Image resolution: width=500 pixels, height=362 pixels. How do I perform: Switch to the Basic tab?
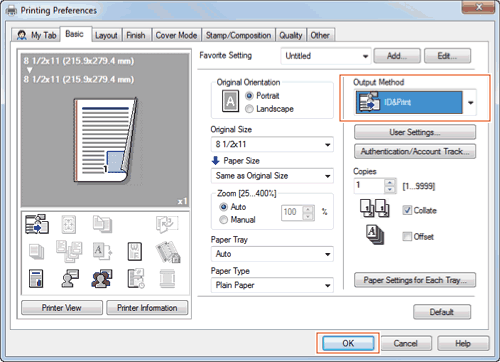(x=75, y=34)
